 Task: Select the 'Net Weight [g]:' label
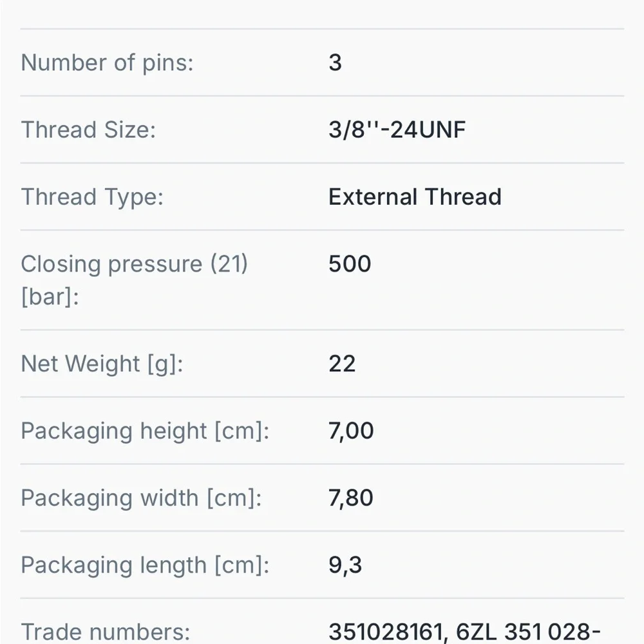(102, 364)
